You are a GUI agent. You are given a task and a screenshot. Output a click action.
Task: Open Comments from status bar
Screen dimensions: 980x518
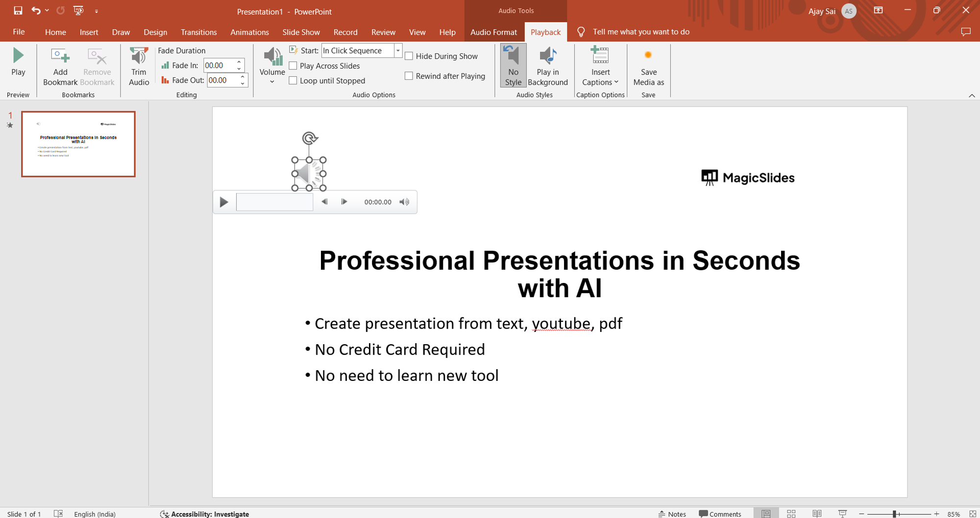(x=720, y=514)
